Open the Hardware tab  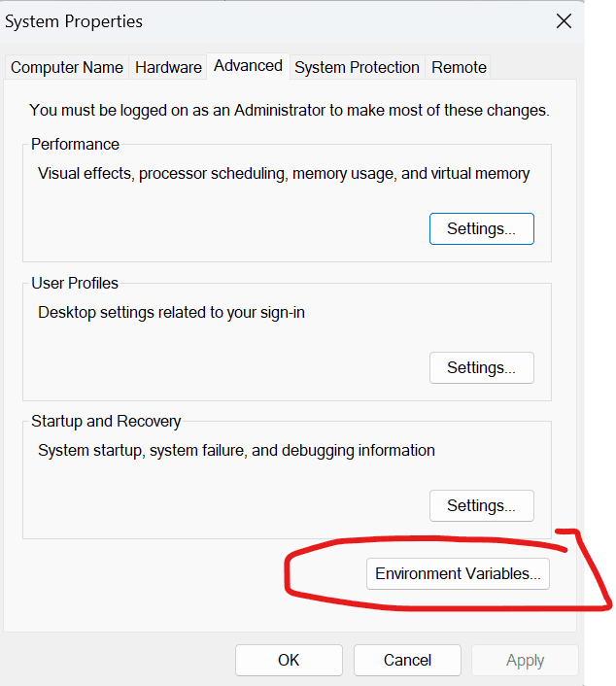click(x=168, y=67)
